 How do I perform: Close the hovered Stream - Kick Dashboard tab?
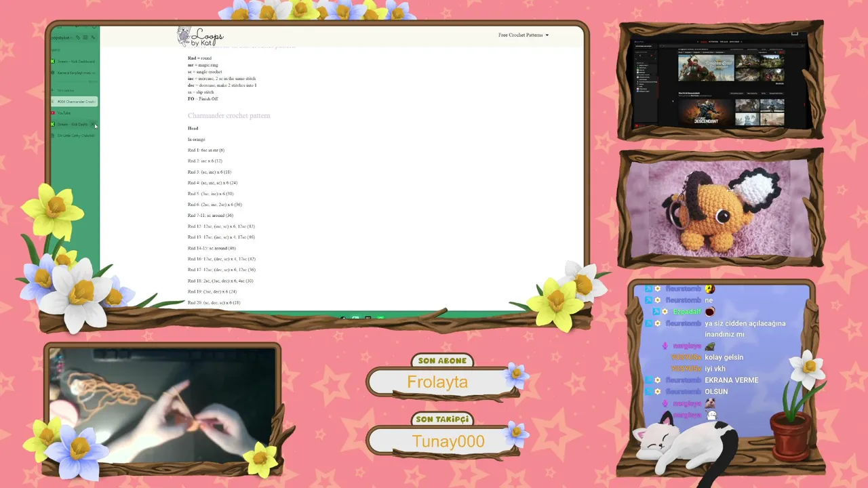click(x=94, y=125)
